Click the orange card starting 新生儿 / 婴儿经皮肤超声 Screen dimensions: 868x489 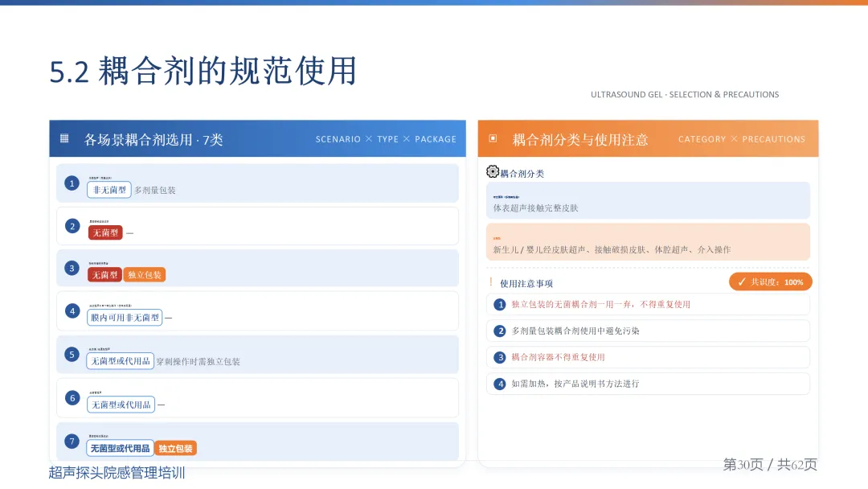[649, 242]
